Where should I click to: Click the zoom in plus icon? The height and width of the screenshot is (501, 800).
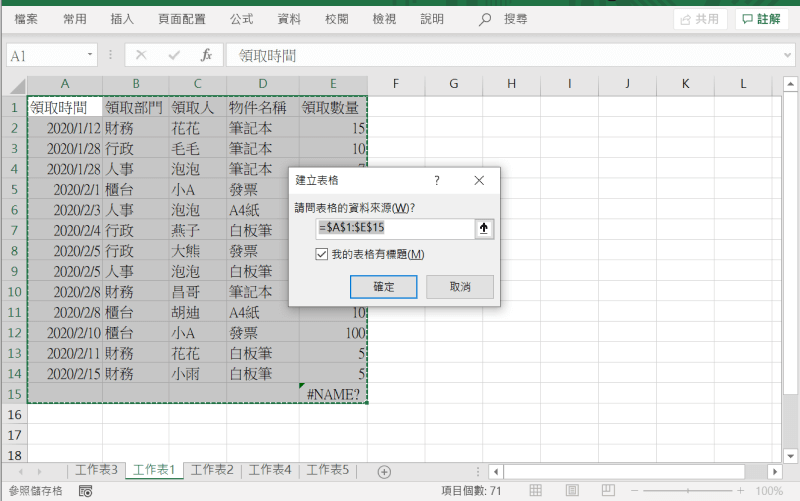[740, 491]
